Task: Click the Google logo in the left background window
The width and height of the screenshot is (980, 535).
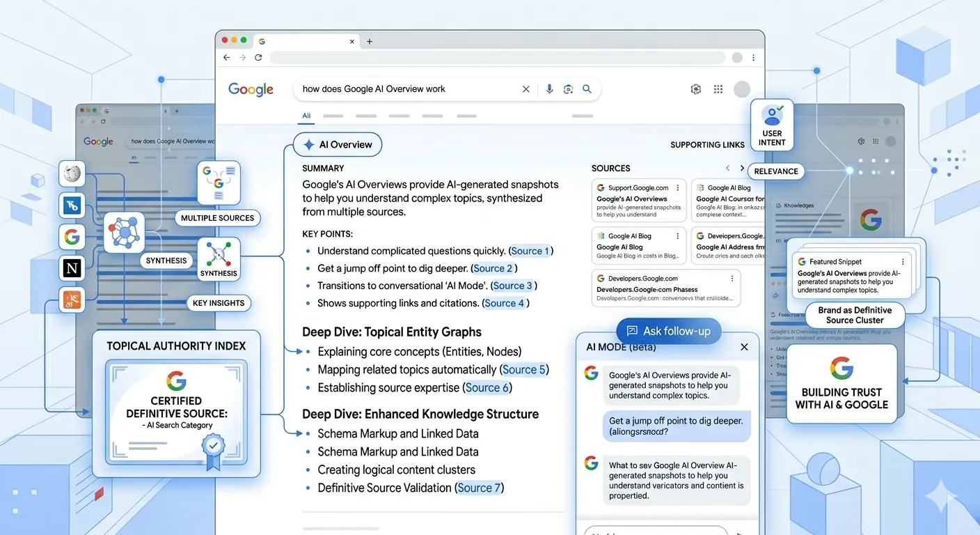Action: pos(98,141)
